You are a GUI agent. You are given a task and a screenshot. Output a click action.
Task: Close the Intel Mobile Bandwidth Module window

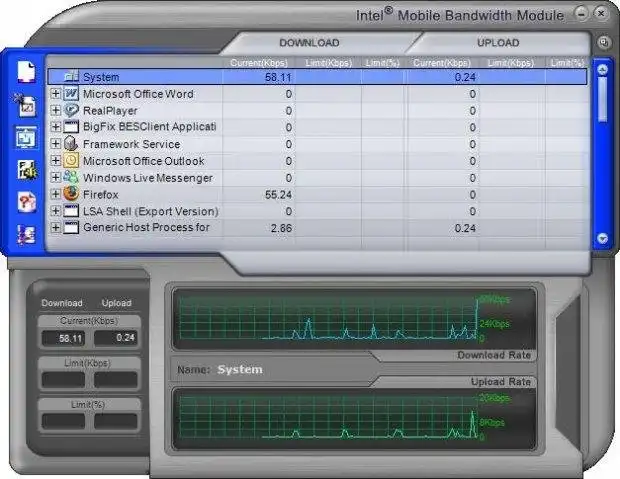tap(601, 14)
